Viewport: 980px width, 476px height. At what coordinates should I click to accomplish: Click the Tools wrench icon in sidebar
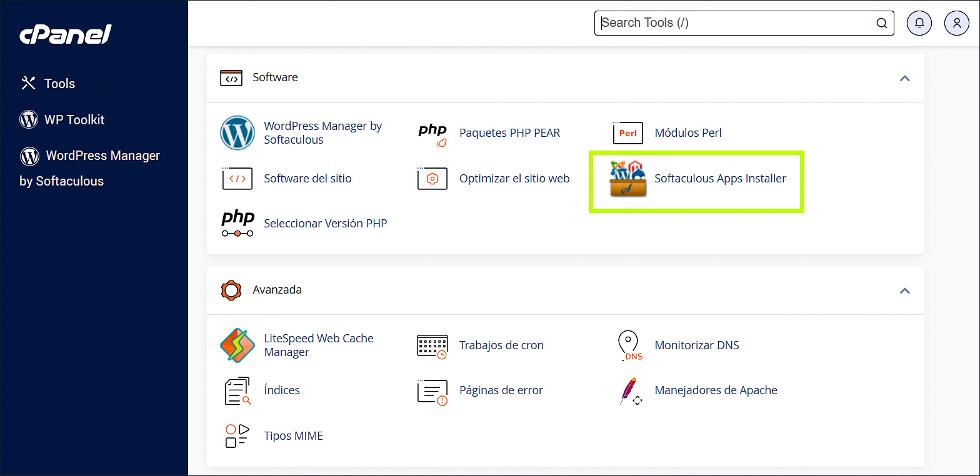[x=29, y=83]
